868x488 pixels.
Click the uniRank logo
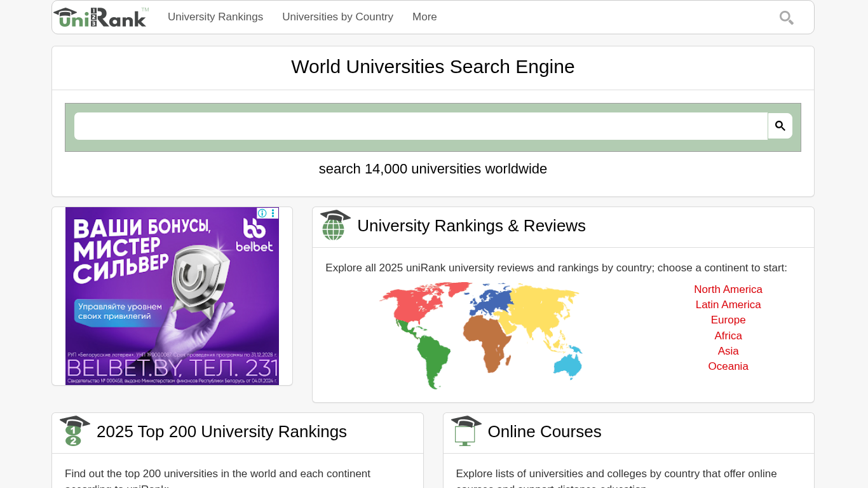pyautogui.click(x=101, y=17)
